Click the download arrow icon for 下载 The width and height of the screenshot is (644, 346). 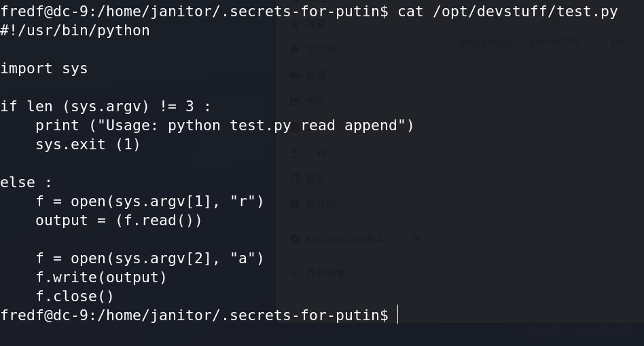pos(295,153)
